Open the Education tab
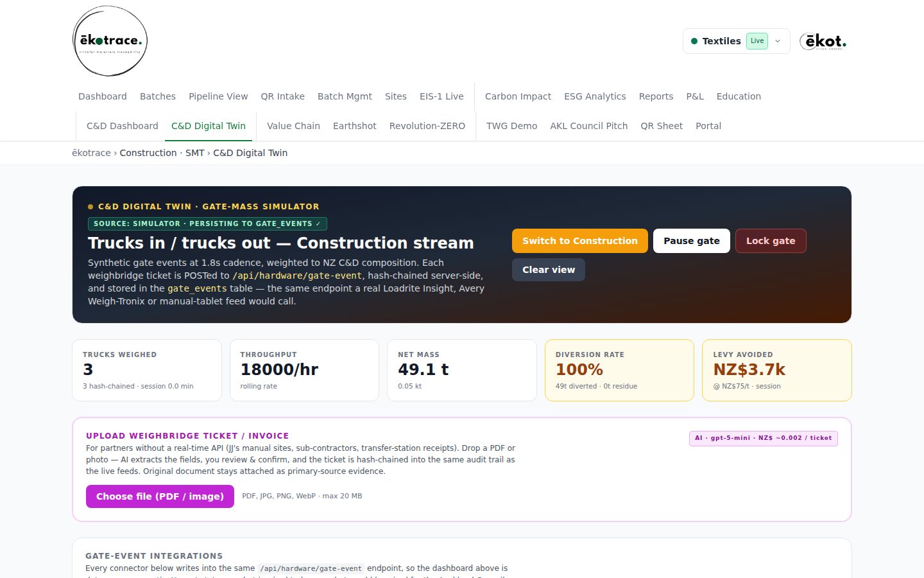The width and height of the screenshot is (924, 578). pos(739,96)
